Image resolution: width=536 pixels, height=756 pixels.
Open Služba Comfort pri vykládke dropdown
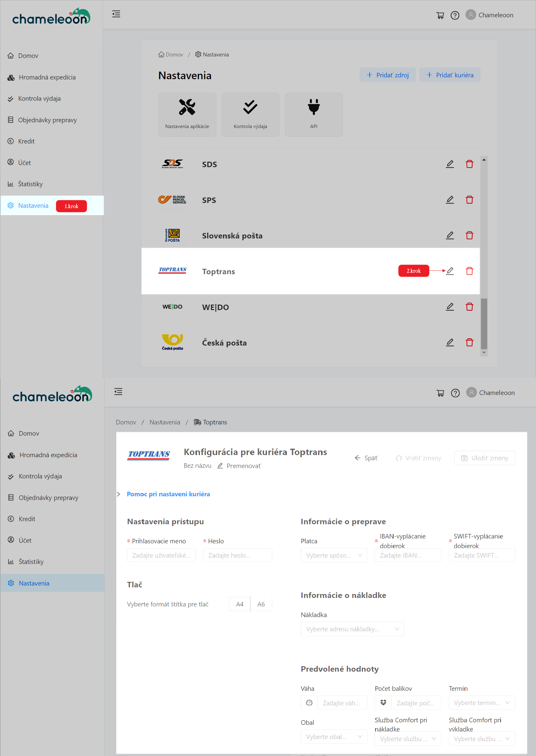tap(482, 739)
